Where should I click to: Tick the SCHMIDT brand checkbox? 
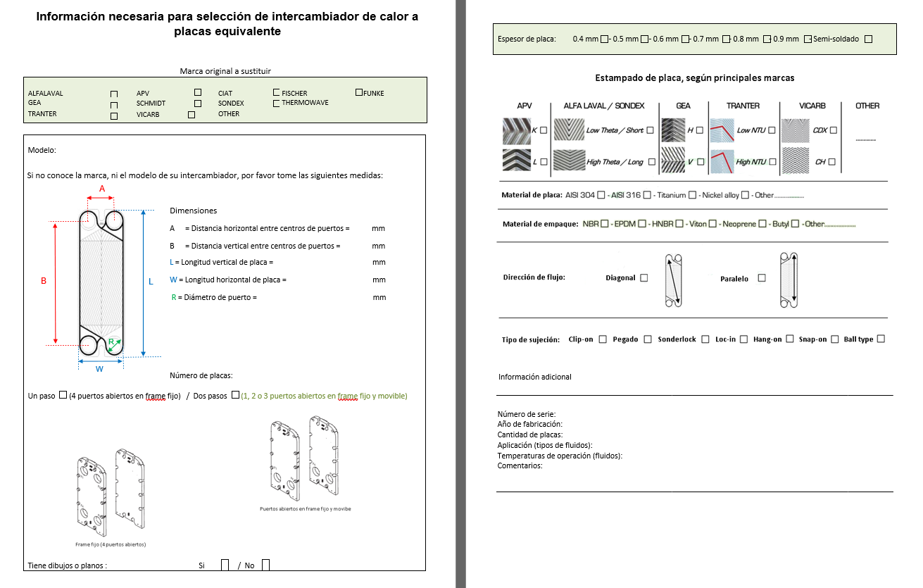198,104
